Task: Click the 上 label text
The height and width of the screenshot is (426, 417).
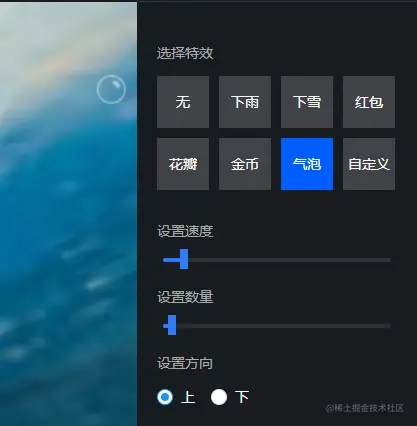Action: (x=188, y=397)
